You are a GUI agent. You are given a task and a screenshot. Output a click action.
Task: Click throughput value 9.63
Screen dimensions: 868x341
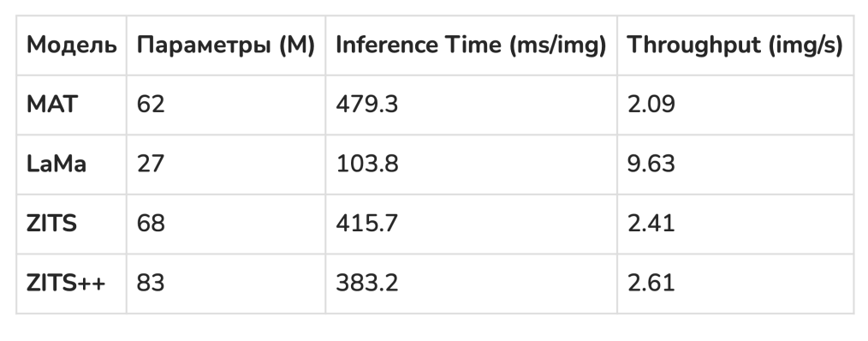(x=651, y=165)
